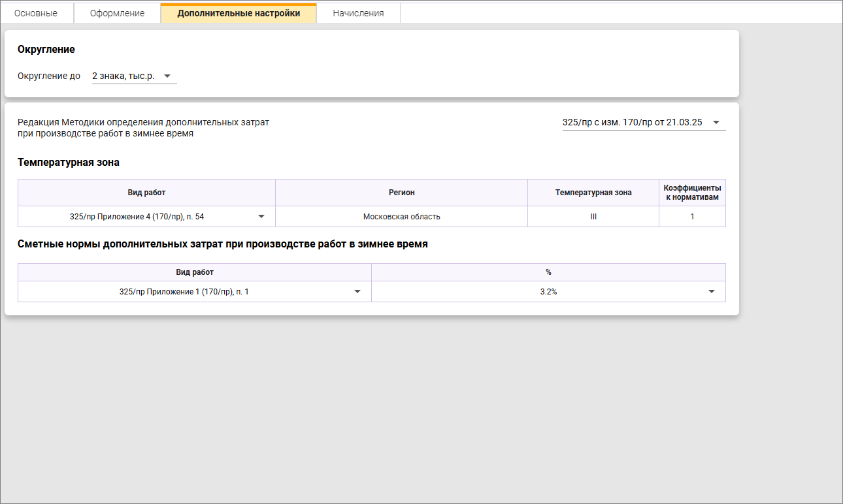
Task: Click coefficient value 1 link
Action: coord(692,216)
